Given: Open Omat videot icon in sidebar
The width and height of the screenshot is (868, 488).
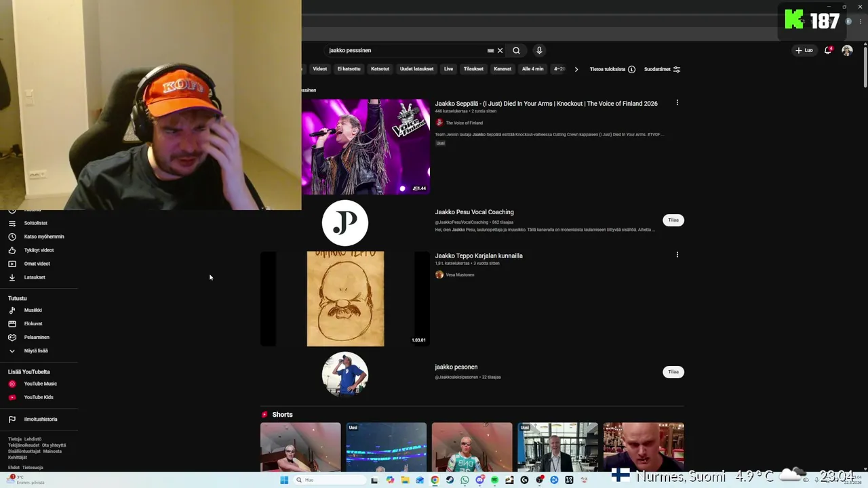Looking at the screenshot, I should click(12, 264).
